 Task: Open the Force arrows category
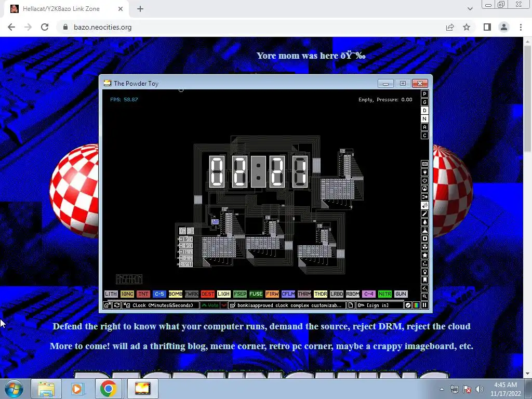(424, 197)
